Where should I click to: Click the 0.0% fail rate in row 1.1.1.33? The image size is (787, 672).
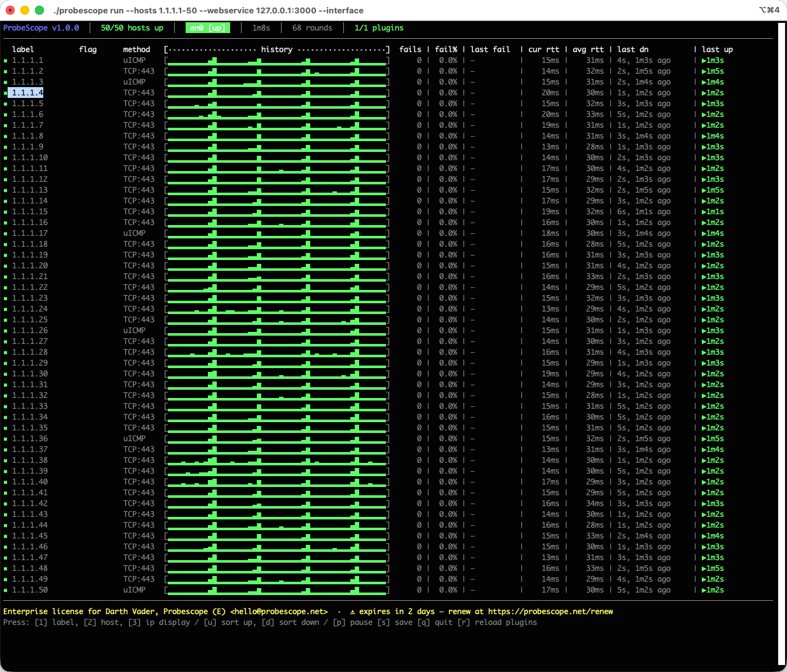tap(448, 407)
